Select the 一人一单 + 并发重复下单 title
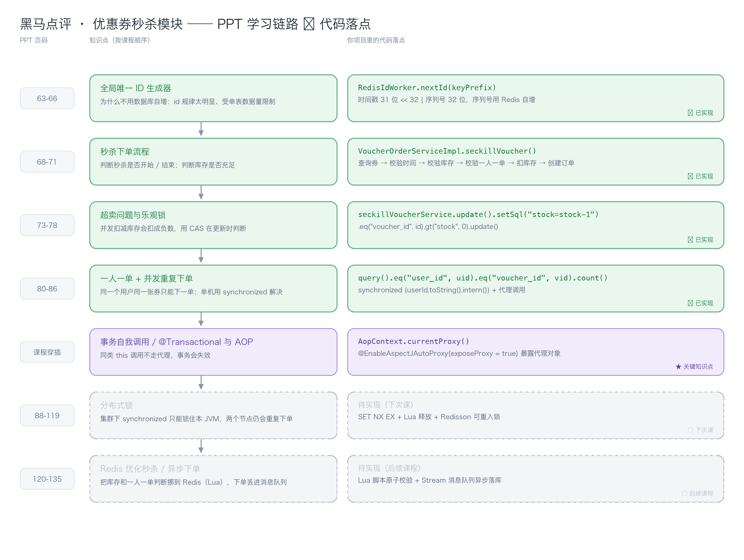Viewport: 744px width, 560px height. click(146, 278)
